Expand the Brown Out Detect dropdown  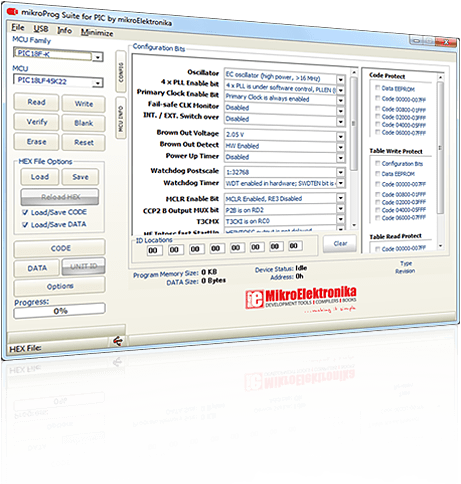pyautogui.click(x=340, y=147)
